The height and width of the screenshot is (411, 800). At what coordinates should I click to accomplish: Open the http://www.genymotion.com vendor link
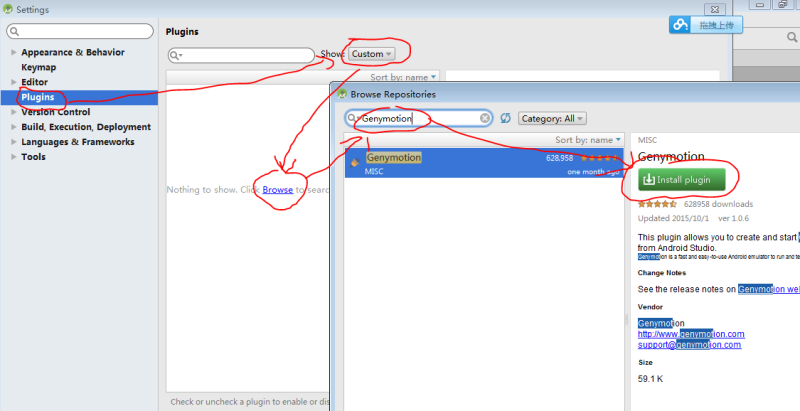point(691,334)
